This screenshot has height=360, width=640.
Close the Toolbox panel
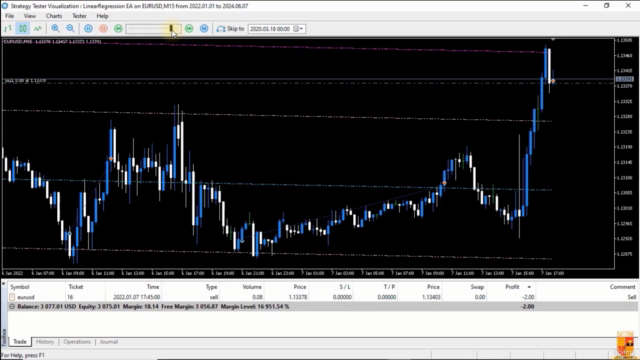click(3, 283)
